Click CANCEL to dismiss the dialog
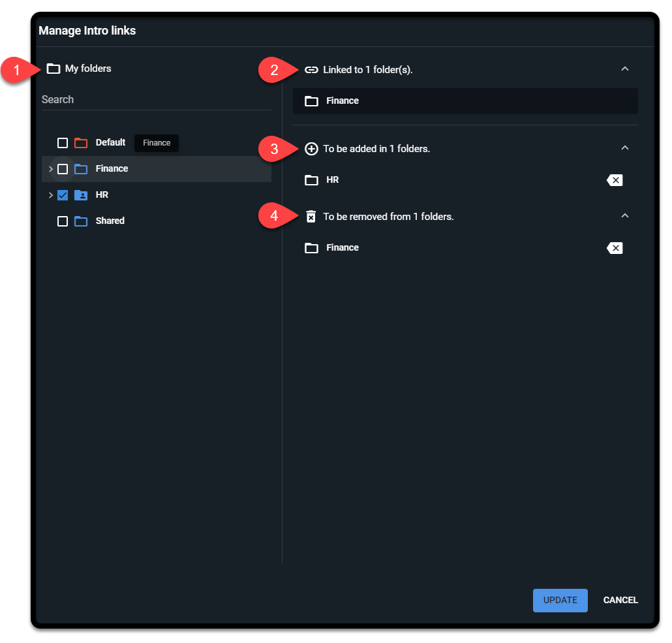This screenshot has height=643, width=672. tap(620, 600)
